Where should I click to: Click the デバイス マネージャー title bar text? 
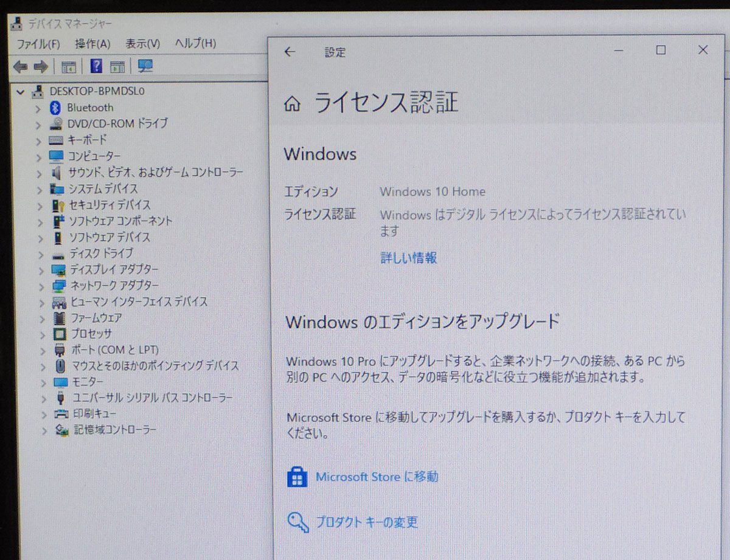[70, 23]
